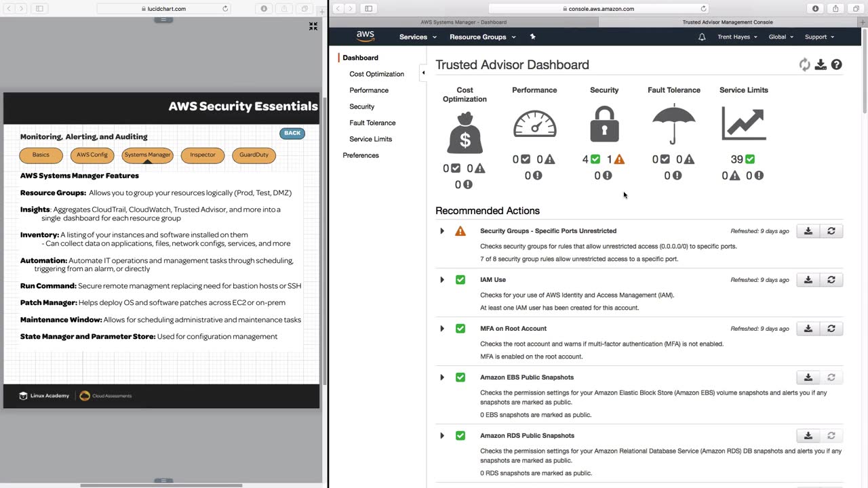Expand the Security Groups Specific Ports row
Viewport: 868px width, 488px height.
(442, 231)
